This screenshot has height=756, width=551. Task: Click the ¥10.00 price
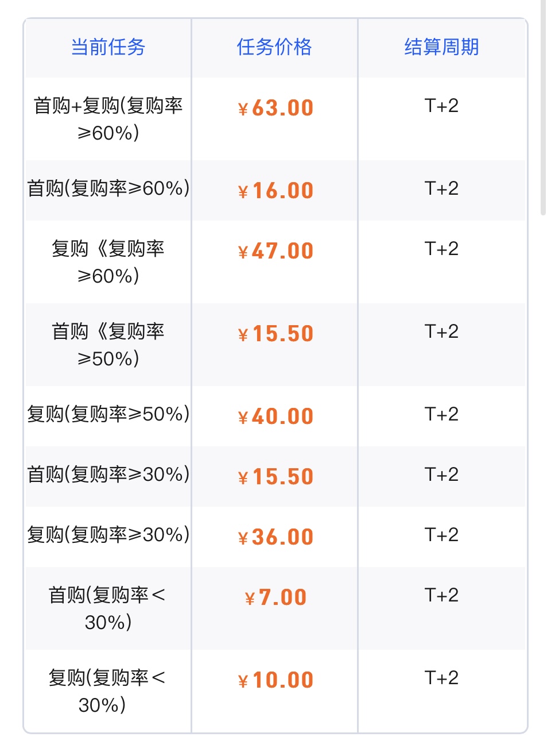(x=275, y=680)
